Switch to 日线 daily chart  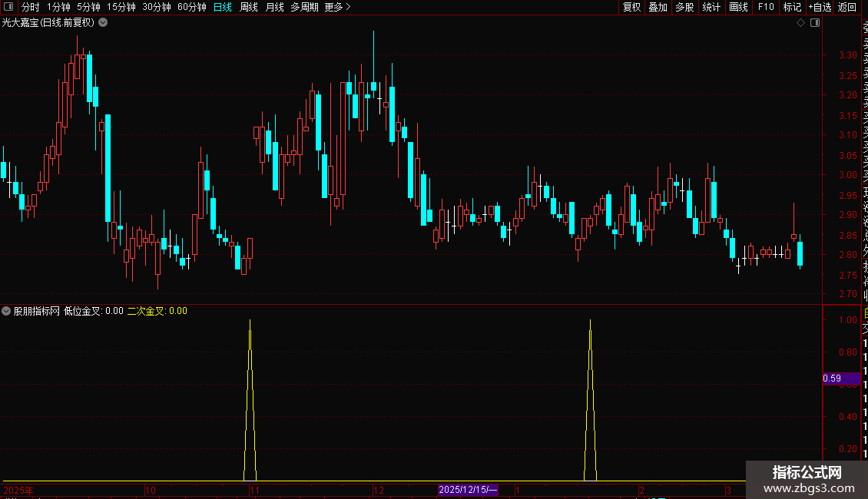[223, 7]
